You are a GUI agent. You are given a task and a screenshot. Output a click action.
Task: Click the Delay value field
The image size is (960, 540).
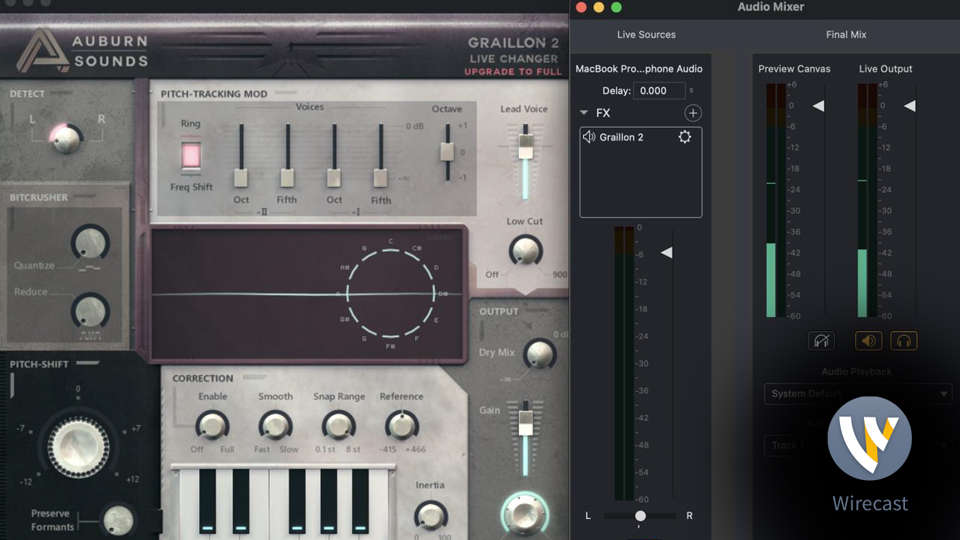coord(659,91)
